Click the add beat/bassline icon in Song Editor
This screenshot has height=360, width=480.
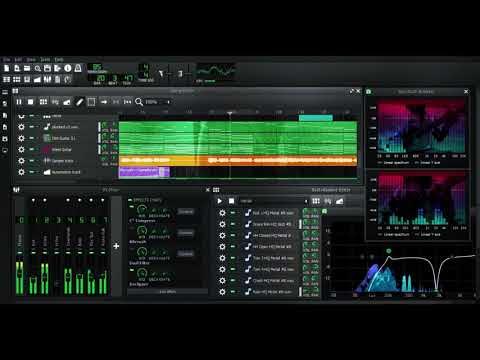click(43, 102)
